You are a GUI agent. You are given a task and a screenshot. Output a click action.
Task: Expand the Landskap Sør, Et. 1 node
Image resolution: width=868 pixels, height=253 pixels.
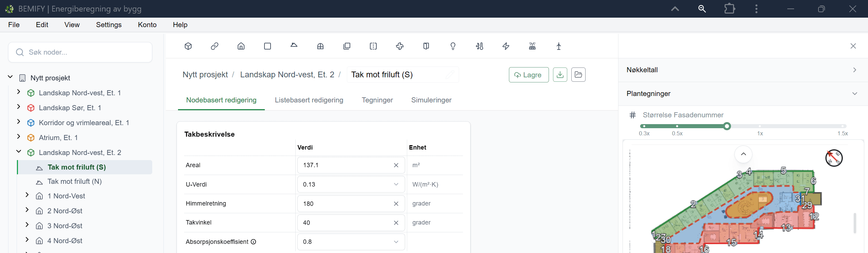[x=19, y=107]
